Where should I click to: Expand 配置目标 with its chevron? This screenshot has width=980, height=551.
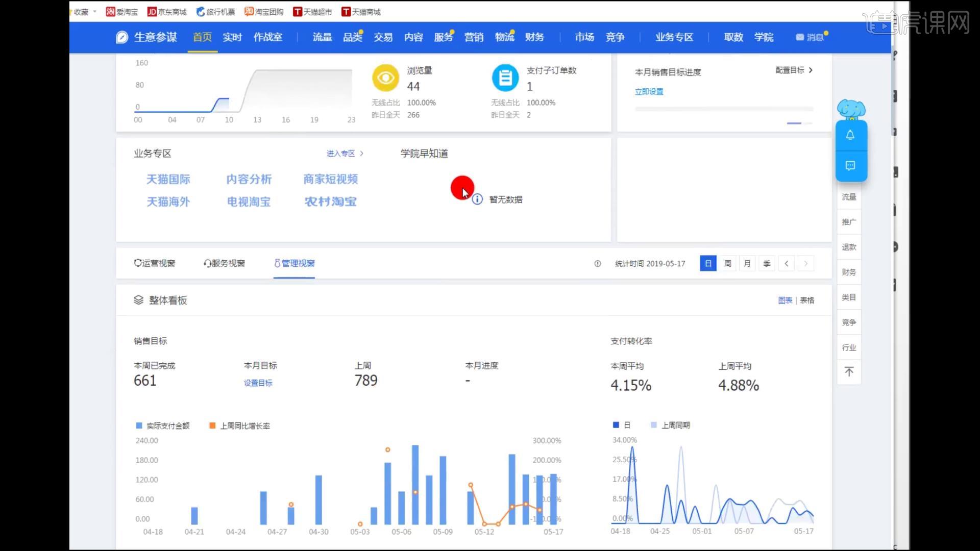(x=794, y=70)
